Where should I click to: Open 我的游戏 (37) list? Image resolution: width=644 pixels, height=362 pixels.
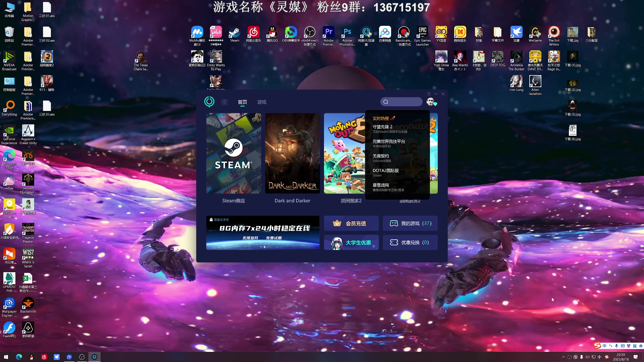click(x=410, y=223)
